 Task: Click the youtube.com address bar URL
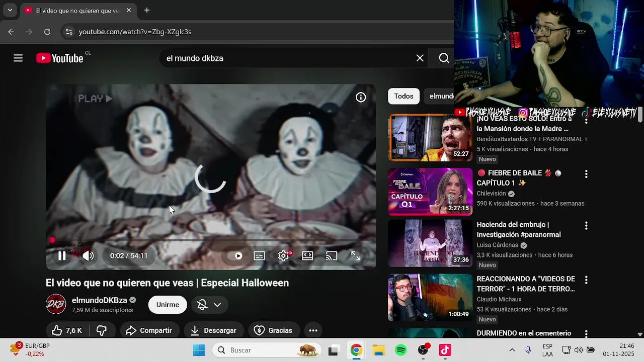pyautogui.click(x=135, y=32)
